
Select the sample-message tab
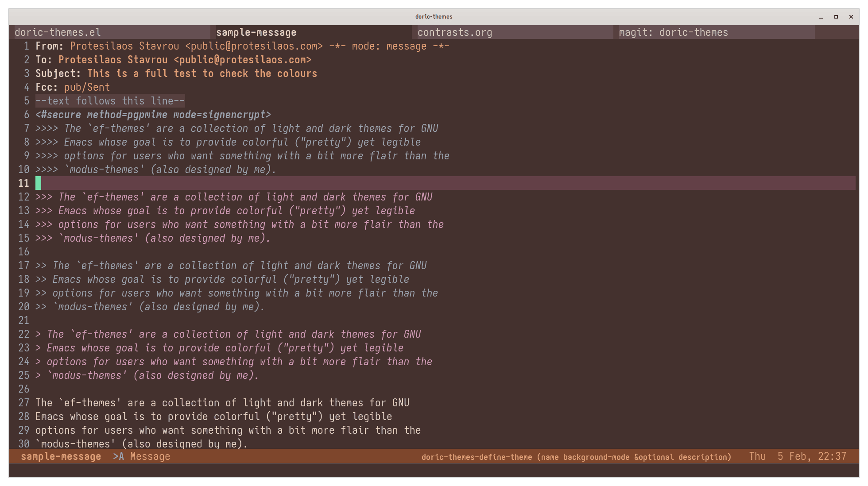point(256,32)
